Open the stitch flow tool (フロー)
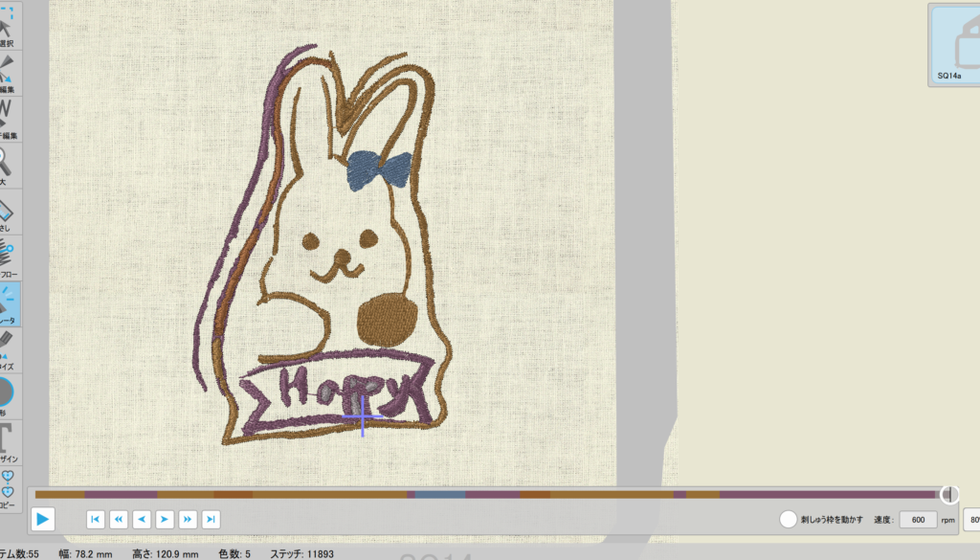This screenshot has width=980, height=560. [8, 255]
